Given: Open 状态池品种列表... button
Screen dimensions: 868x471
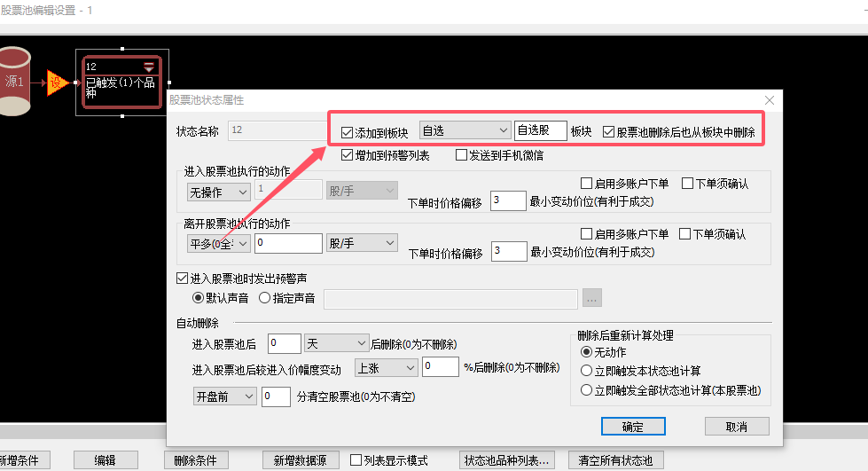Looking at the screenshot, I should click(506, 460).
